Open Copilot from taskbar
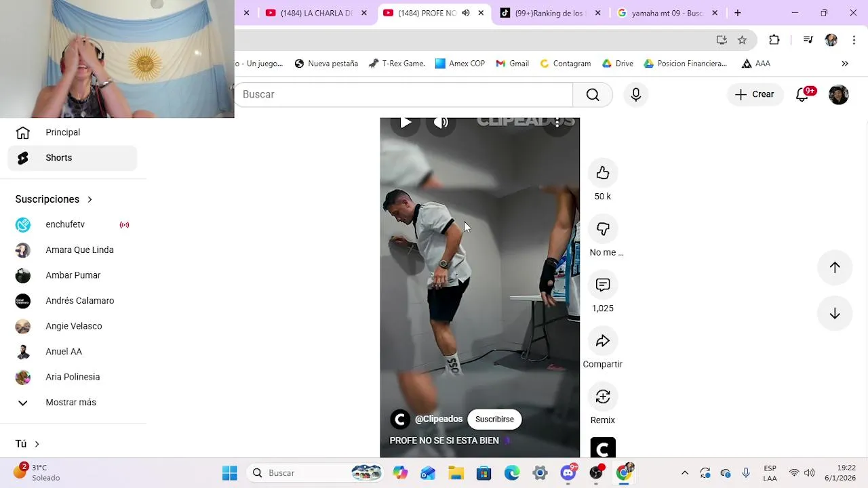Screen dimensions: 868x488 click(x=400, y=473)
